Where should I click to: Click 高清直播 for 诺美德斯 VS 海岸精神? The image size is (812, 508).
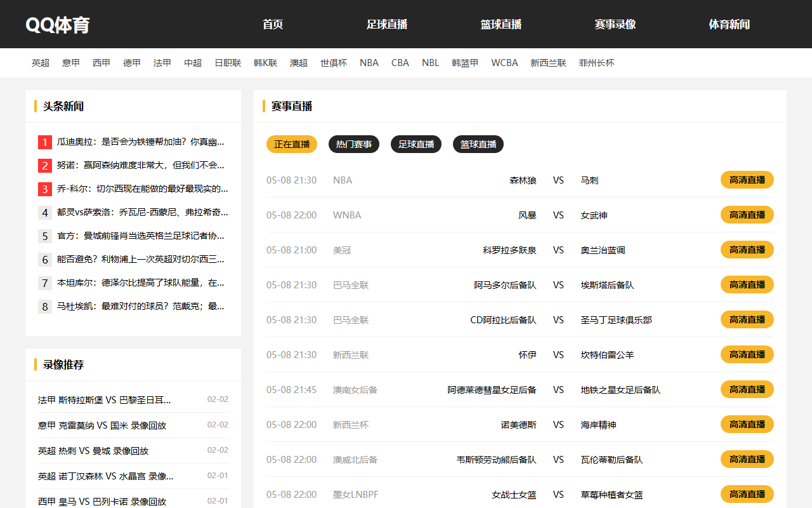[747, 424]
